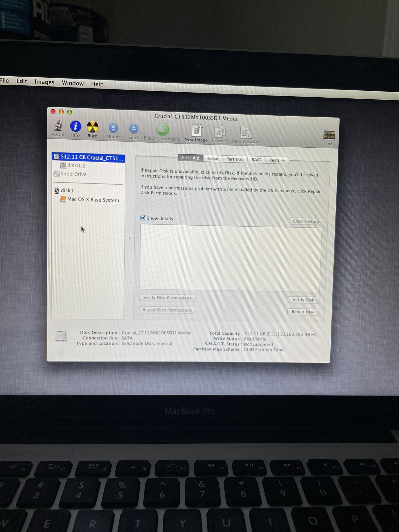Click the 'Solid State Disk, Internal' text
The width and height of the screenshot is (399, 532).
point(147,343)
